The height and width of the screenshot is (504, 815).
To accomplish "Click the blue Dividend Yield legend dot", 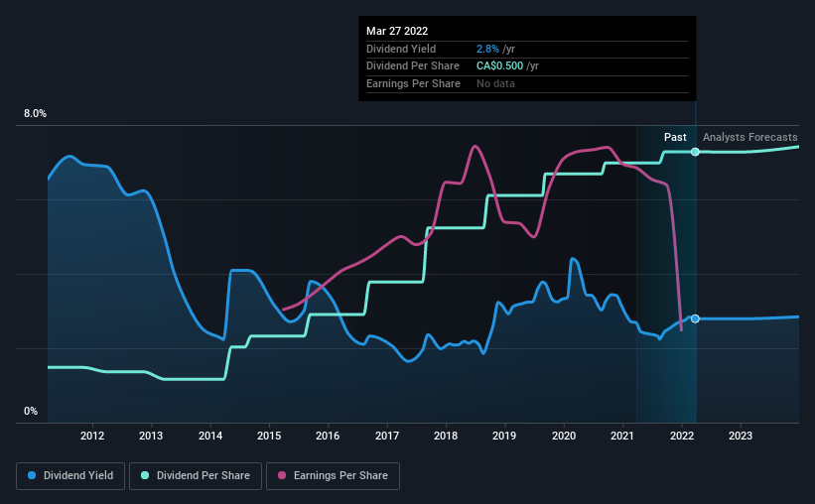I will (x=32, y=475).
